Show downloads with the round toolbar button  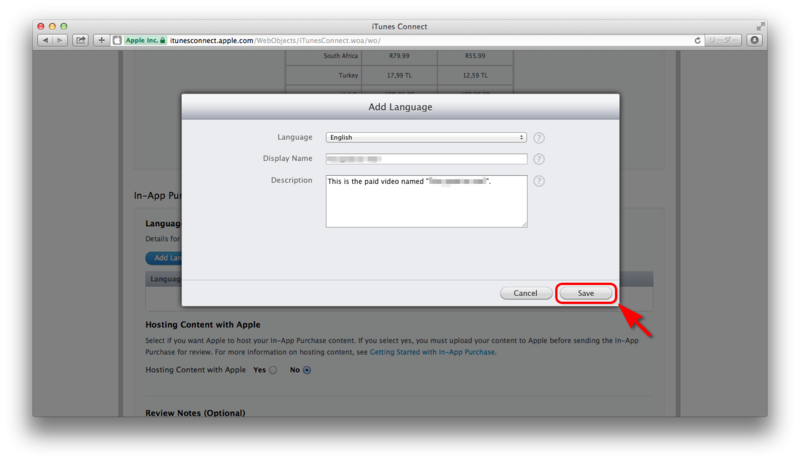click(755, 40)
